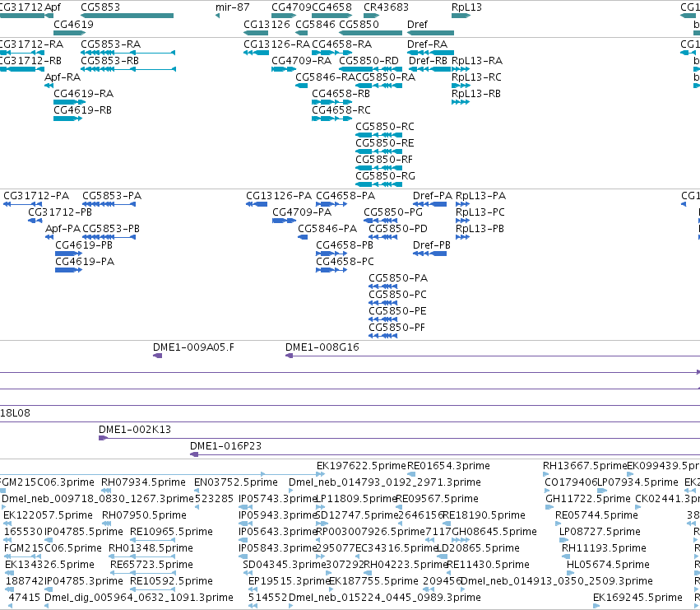
Task: Click the CG5853 gene label
Action: point(100,7)
